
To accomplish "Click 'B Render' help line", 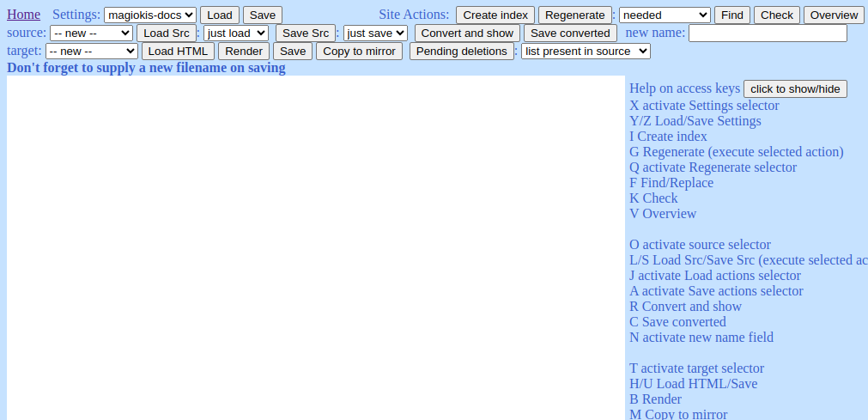I will click(x=655, y=399).
